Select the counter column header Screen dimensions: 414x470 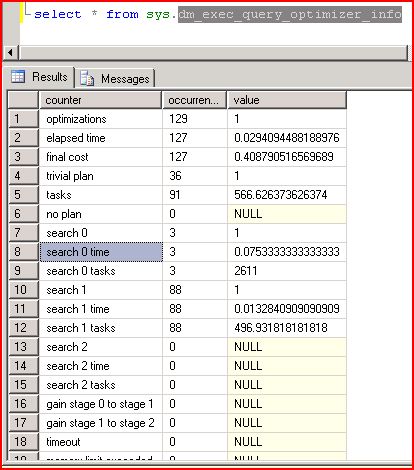(x=101, y=100)
